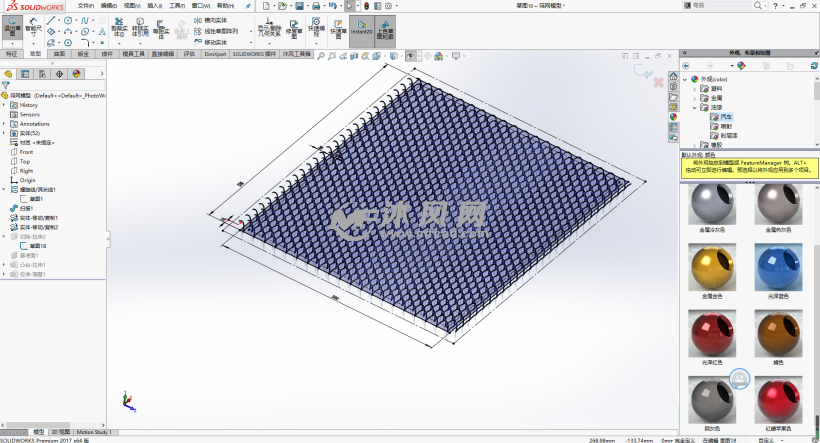
Task: Click the New document icon
Action: [266, 6]
